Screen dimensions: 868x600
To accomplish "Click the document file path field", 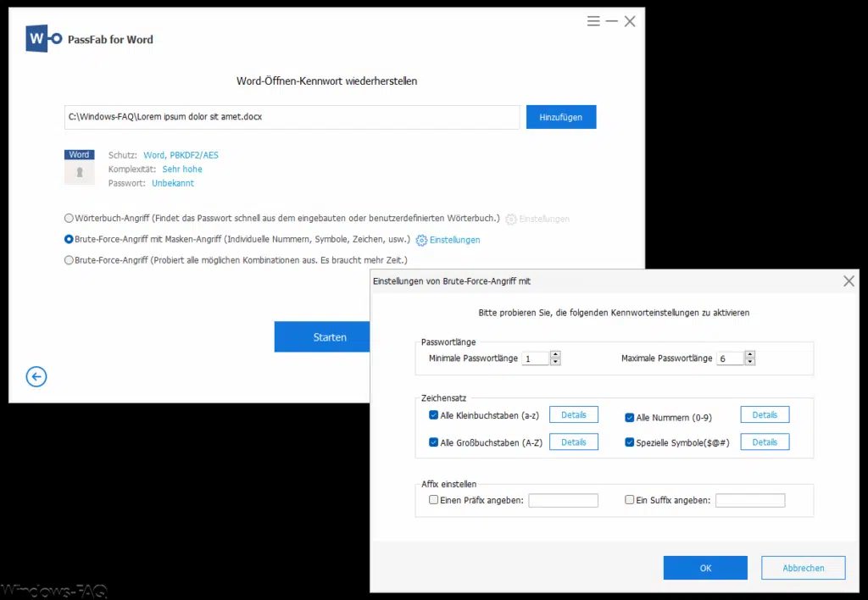I will 292,117.
